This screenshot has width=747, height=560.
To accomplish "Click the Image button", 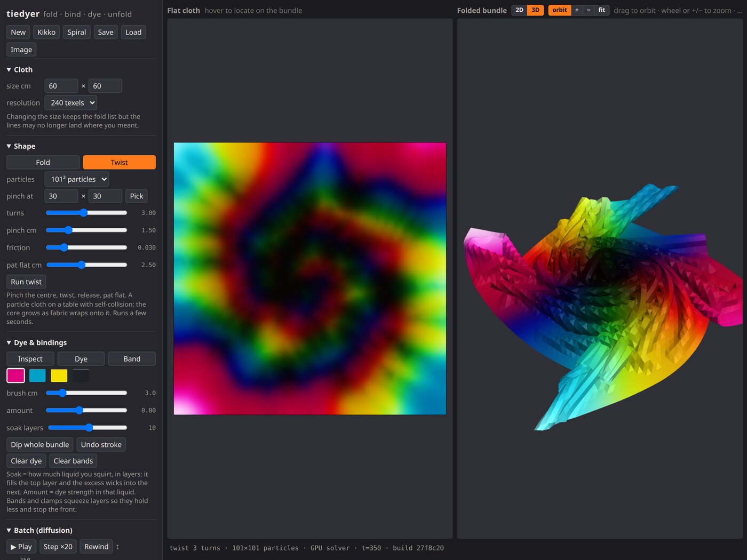I will (x=21, y=50).
